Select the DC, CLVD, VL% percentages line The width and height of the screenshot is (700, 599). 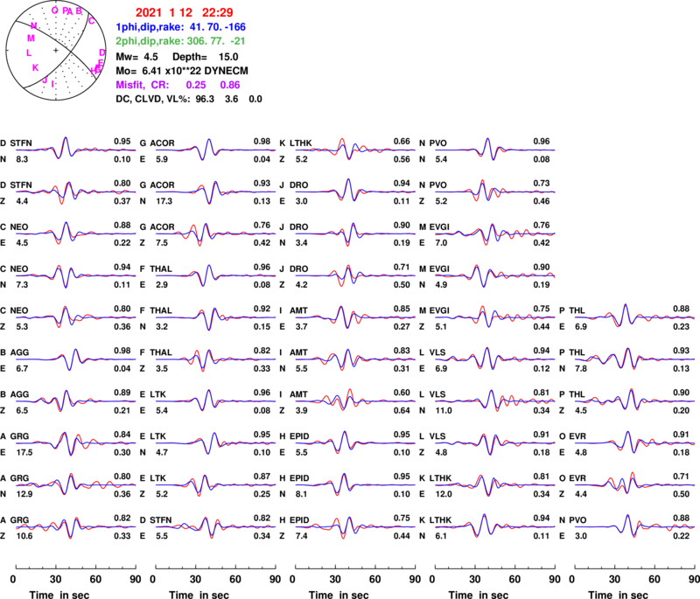point(189,99)
